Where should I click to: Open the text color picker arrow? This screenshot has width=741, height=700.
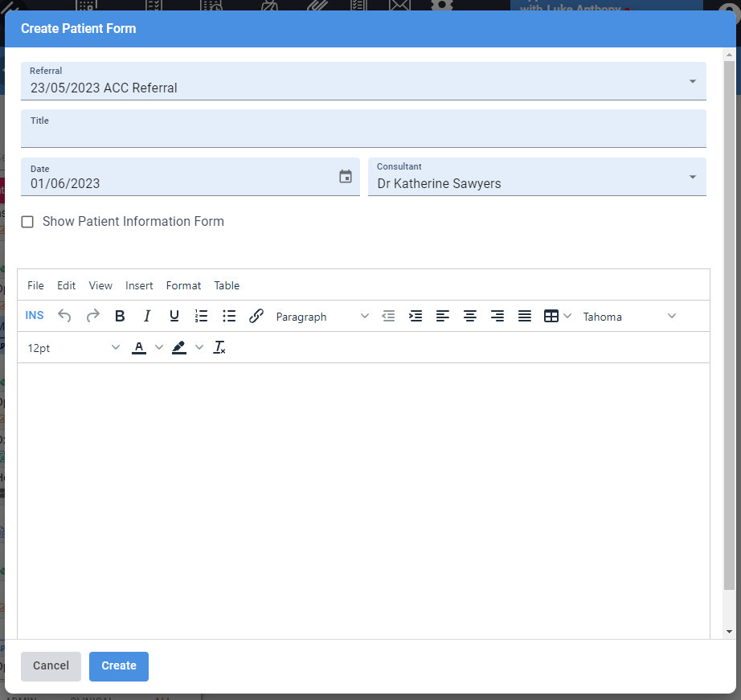point(158,348)
